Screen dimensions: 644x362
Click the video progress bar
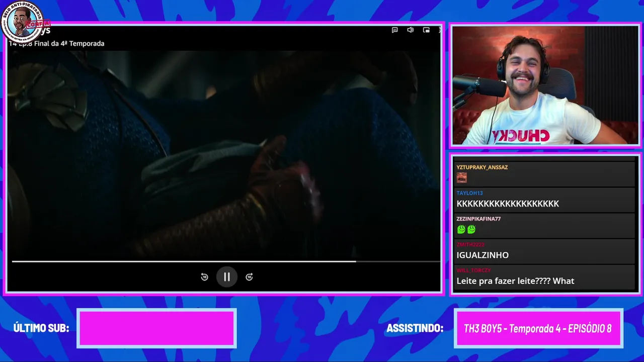[x=226, y=261]
